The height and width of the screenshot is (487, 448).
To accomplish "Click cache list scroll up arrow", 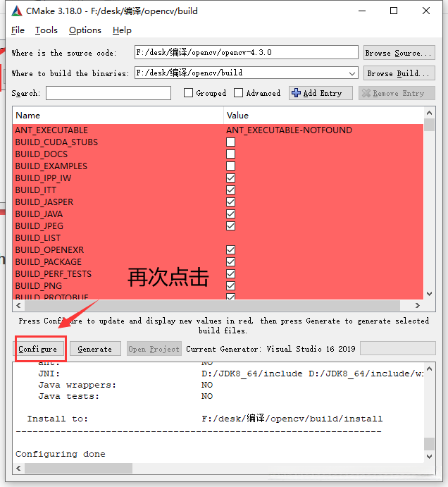I will [x=430, y=113].
